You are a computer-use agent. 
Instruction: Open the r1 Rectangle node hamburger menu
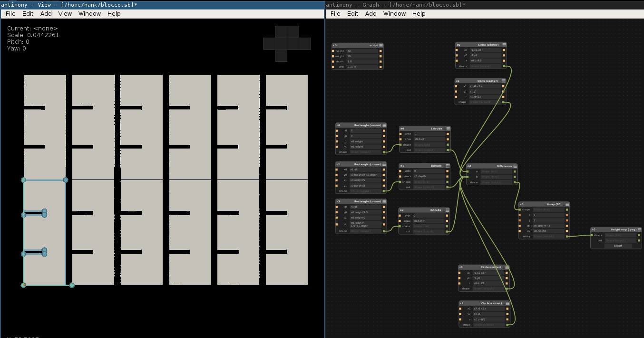(x=384, y=164)
